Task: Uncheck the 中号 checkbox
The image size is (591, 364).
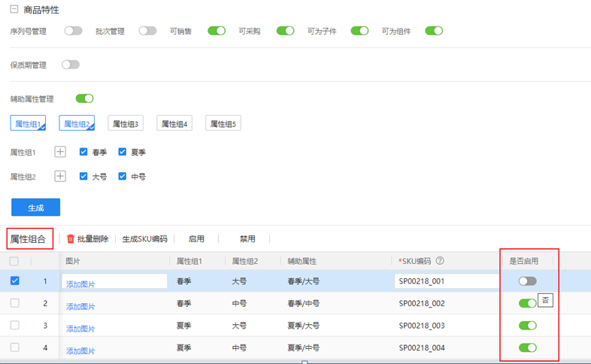Action: (123, 177)
